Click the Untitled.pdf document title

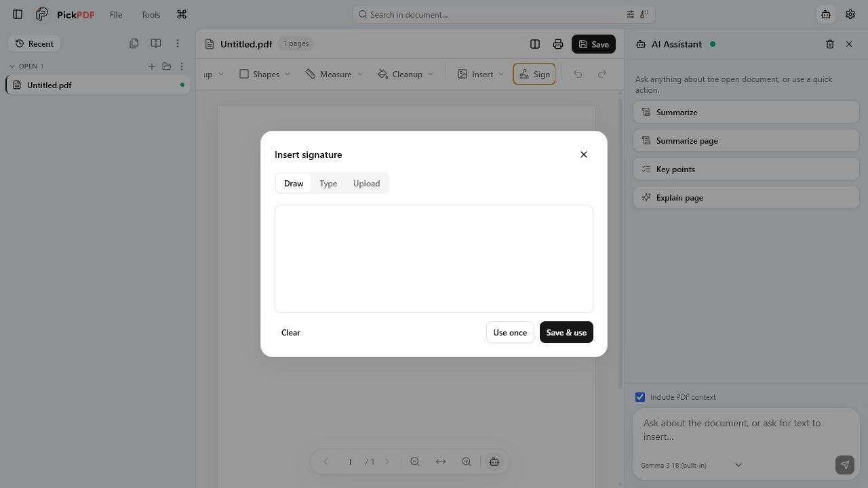(x=246, y=44)
